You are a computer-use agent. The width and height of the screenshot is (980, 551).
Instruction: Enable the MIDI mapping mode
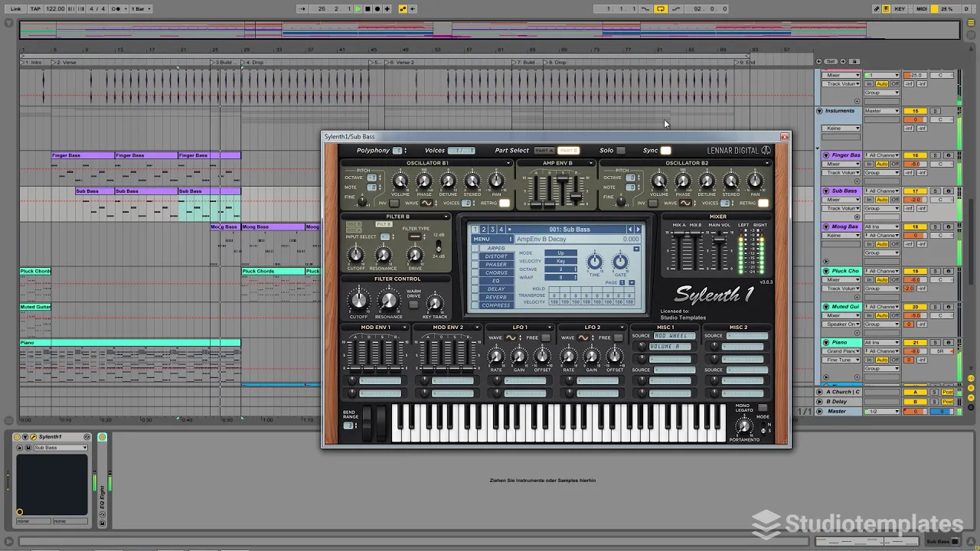point(922,9)
